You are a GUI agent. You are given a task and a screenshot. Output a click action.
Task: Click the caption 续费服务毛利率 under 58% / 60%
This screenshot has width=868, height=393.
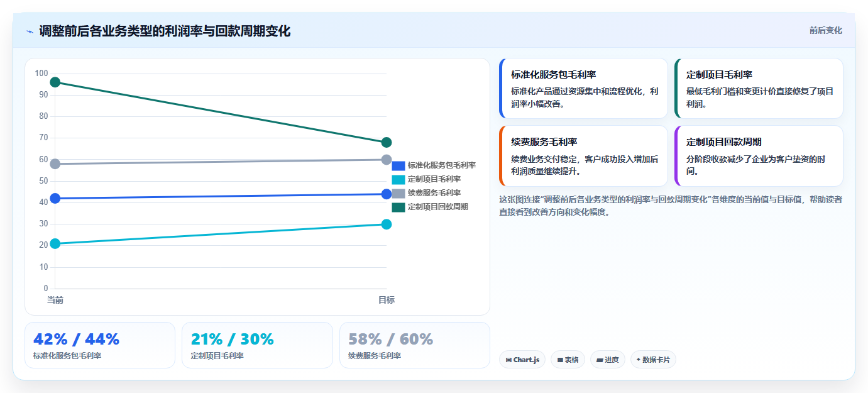(x=375, y=356)
